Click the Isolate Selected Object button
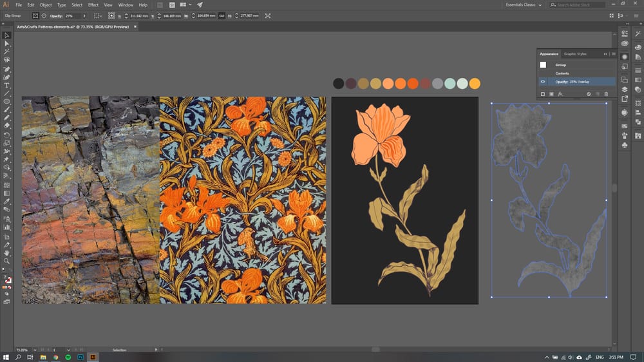 pyautogui.click(x=267, y=15)
